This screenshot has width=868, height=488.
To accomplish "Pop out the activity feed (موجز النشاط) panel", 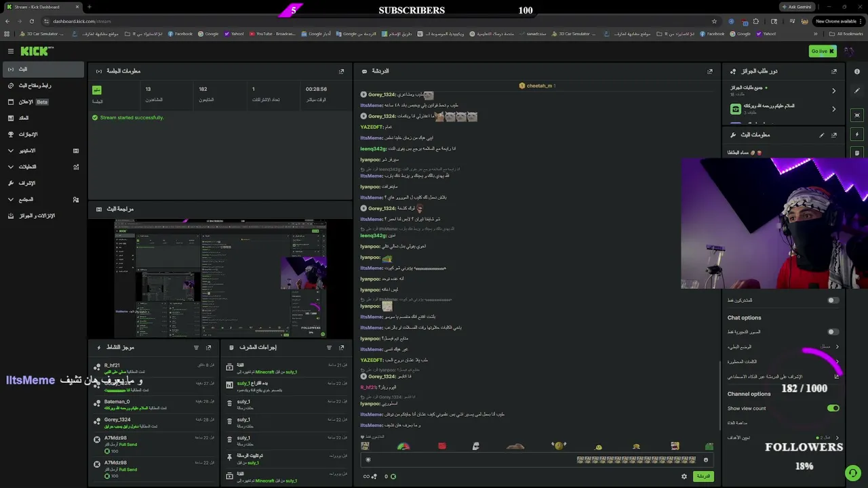I will [208, 348].
